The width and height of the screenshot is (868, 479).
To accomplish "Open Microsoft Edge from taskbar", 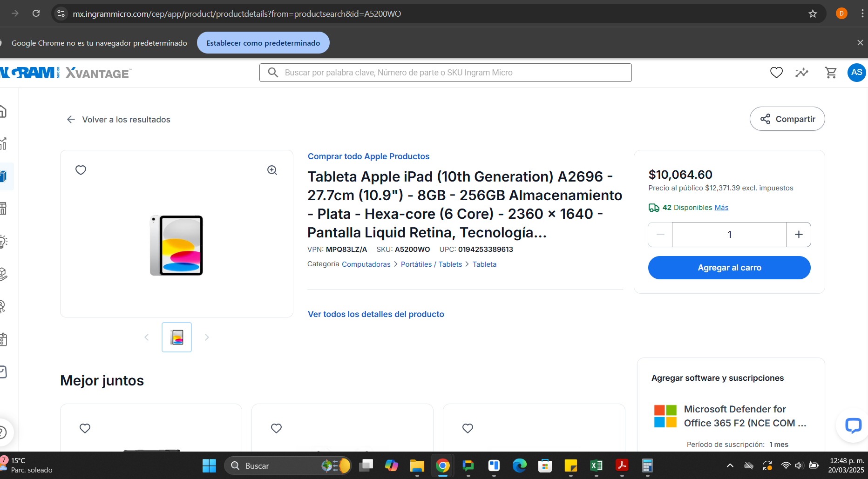I will pyautogui.click(x=519, y=466).
